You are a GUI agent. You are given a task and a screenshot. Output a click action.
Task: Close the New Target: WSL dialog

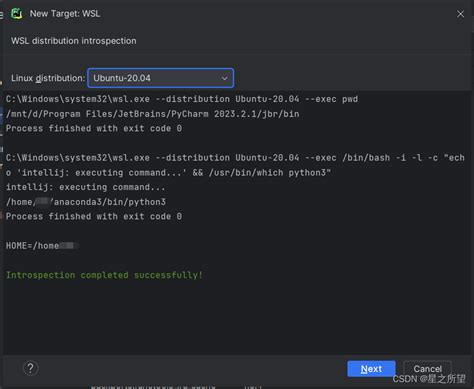pos(460,14)
